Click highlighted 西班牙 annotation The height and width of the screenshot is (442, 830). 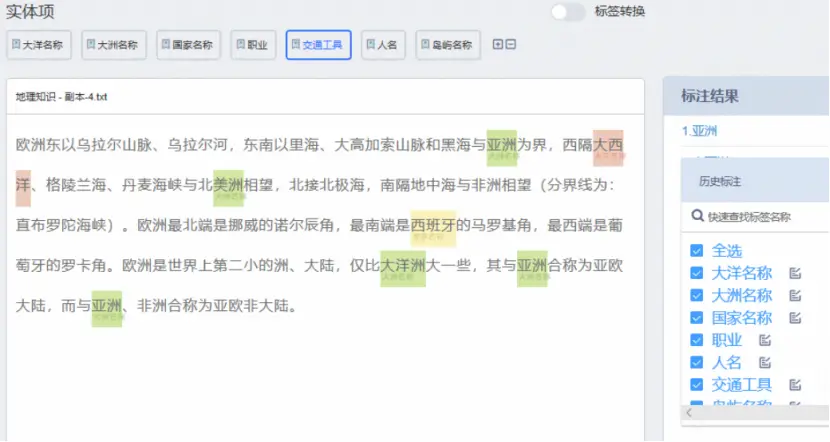(x=433, y=228)
